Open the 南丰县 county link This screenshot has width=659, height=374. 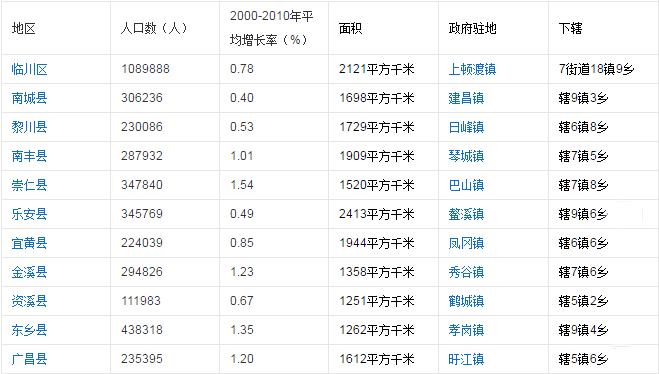[x=29, y=156]
